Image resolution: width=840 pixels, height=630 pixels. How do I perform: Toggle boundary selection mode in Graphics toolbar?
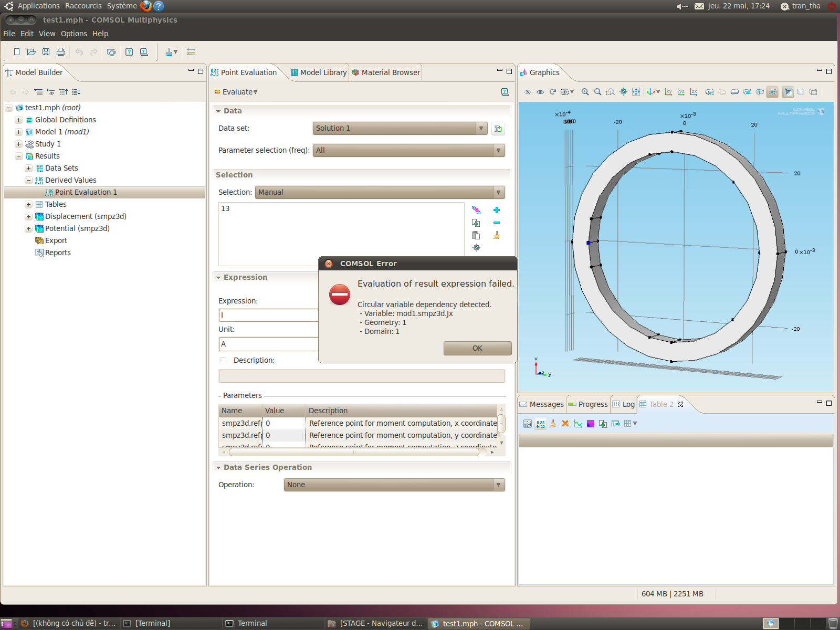pyautogui.click(x=747, y=92)
